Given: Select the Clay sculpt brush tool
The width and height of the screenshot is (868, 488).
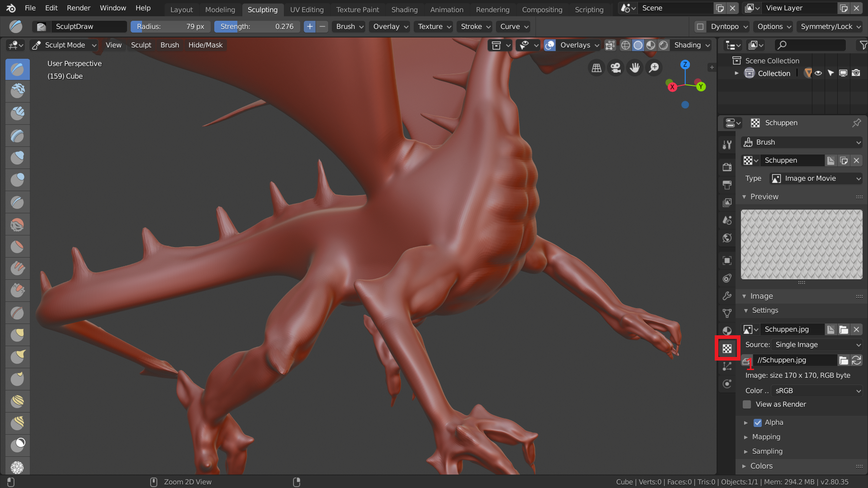Looking at the screenshot, I should click(18, 91).
